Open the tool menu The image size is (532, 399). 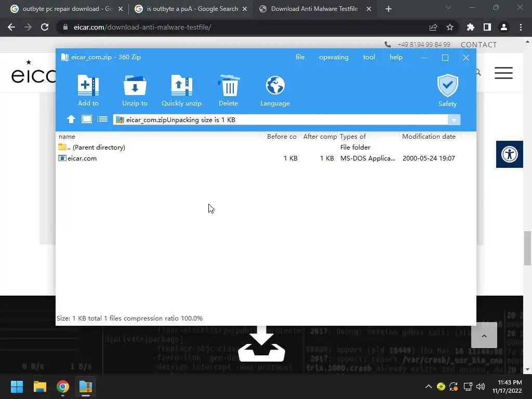point(369,57)
